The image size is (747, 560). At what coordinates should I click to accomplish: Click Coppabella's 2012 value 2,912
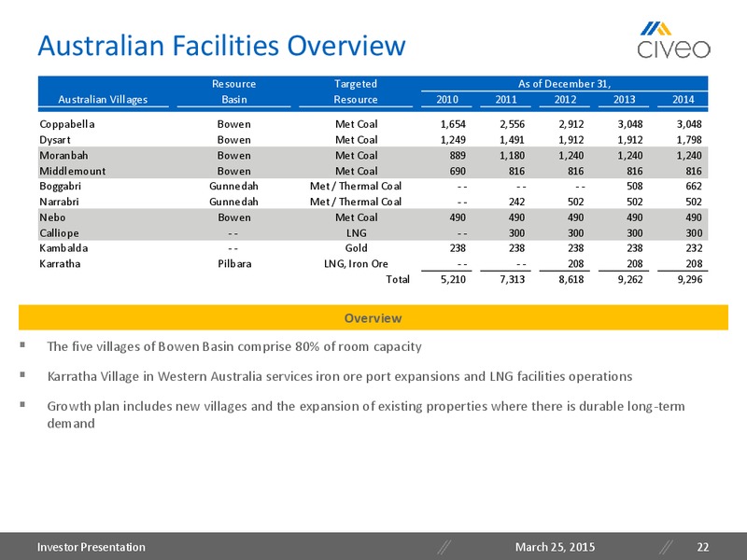[x=571, y=124]
